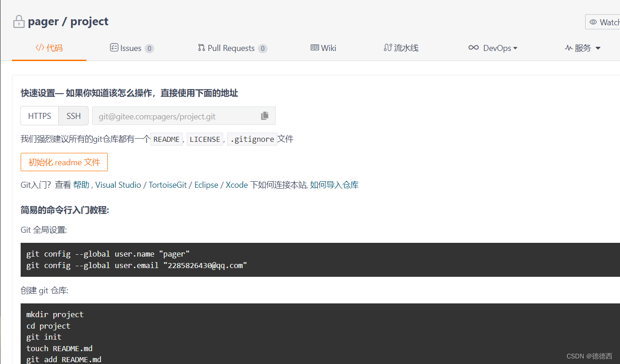Click the git config user.name line
This screenshot has height=364, width=620.
pos(108,254)
